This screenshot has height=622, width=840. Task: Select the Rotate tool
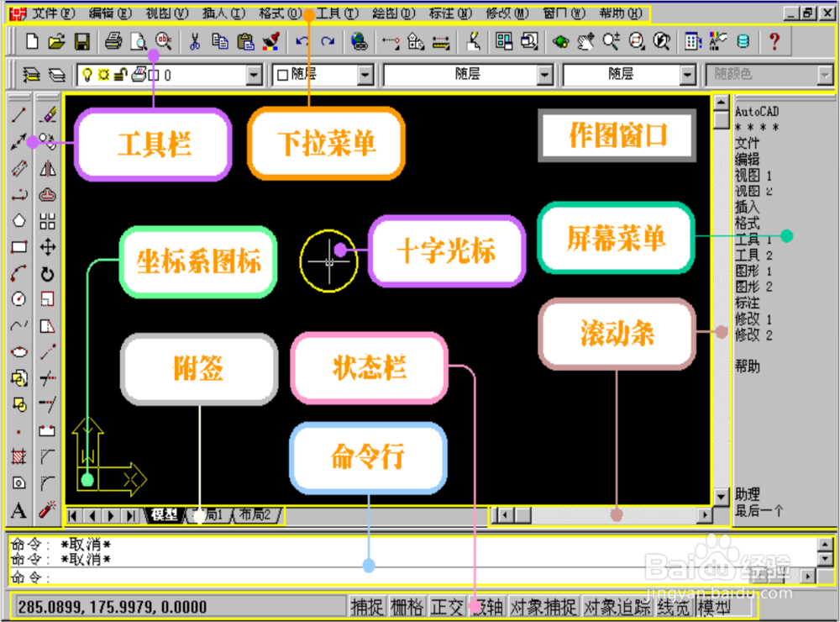(48, 274)
